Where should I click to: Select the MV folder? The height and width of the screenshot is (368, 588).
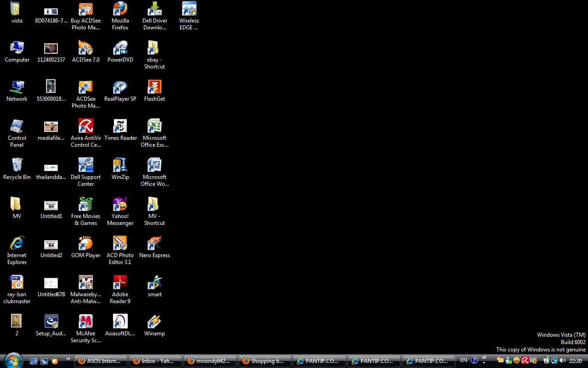click(x=17, y=208)
